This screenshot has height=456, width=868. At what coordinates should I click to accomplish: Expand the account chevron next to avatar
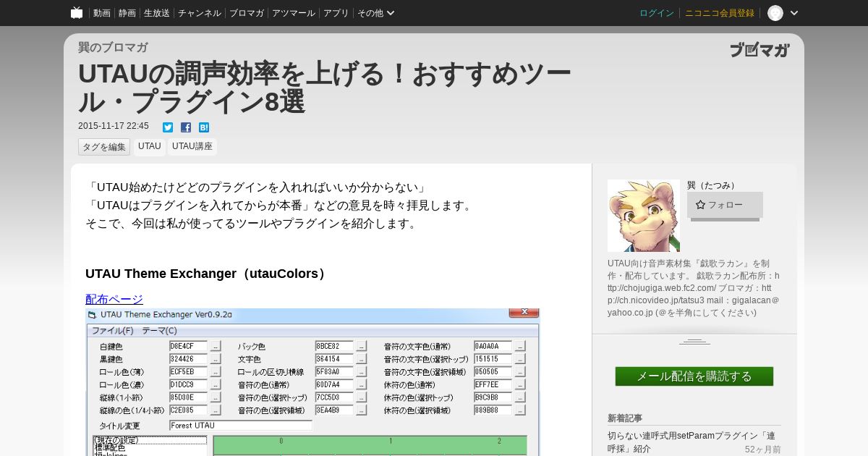pyautogui.click(x=794, y=13)
